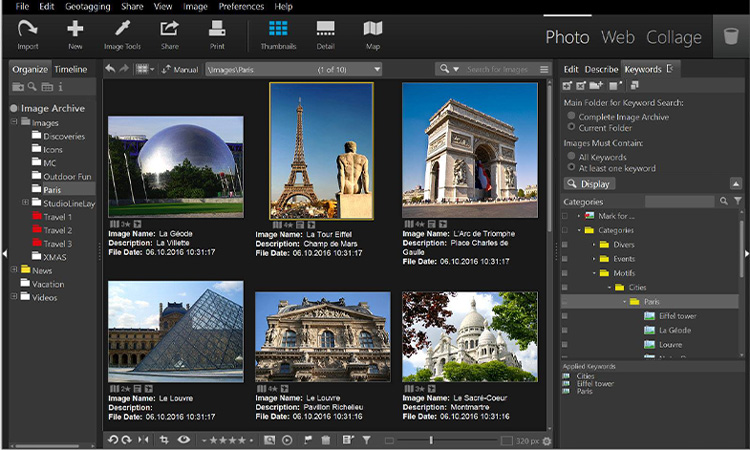
Task: Select All Keywords option
Action: coord(571,156)
